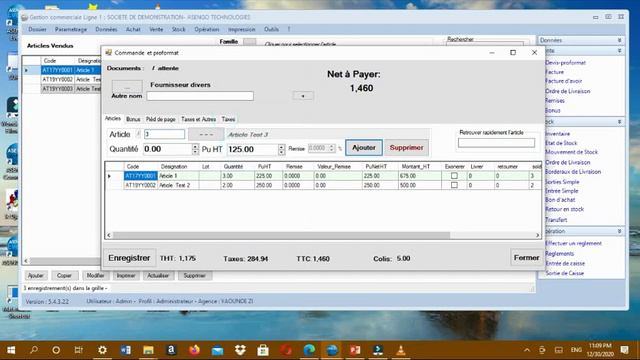Viewport: 640px width, 360px height.
Task: Click the red Supprimer button
Action: click(406, 147)
